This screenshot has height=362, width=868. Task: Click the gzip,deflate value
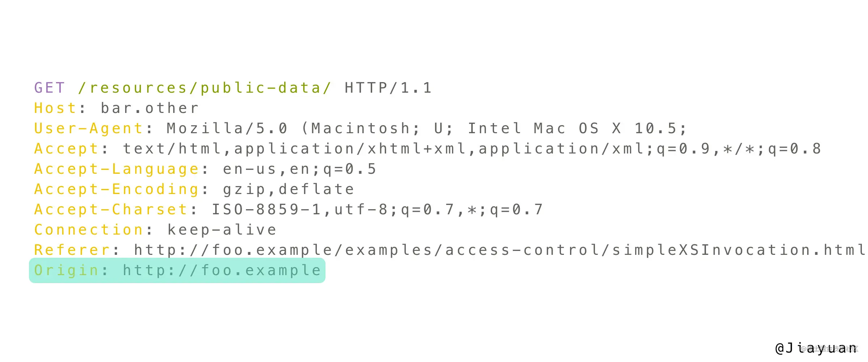[288, 189]
